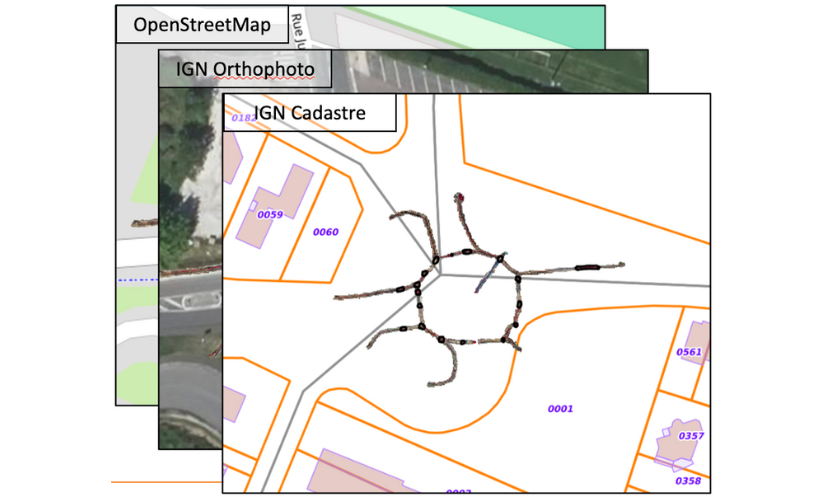Click the black marker on the east trajectory branch
This screenshot has height=497, width=826.
(x=587, y=267)
